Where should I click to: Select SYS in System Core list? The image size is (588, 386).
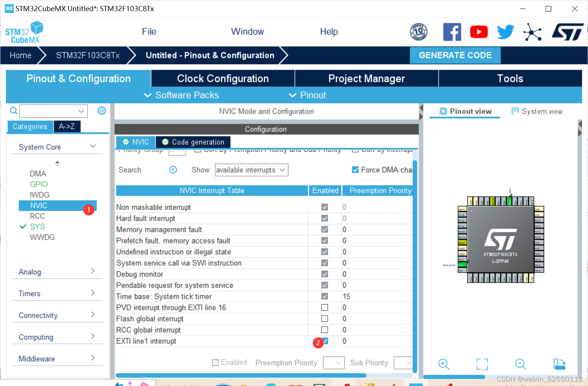pos(37,227)
